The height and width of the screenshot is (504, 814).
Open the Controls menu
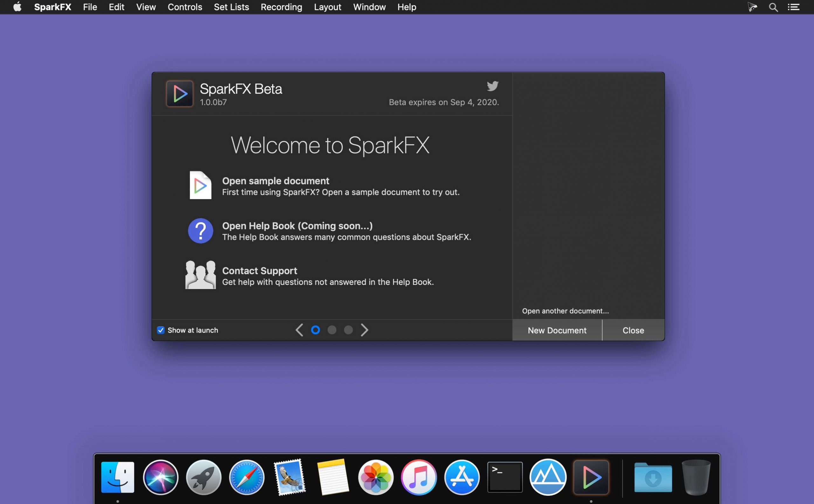(x=185, y=7)
